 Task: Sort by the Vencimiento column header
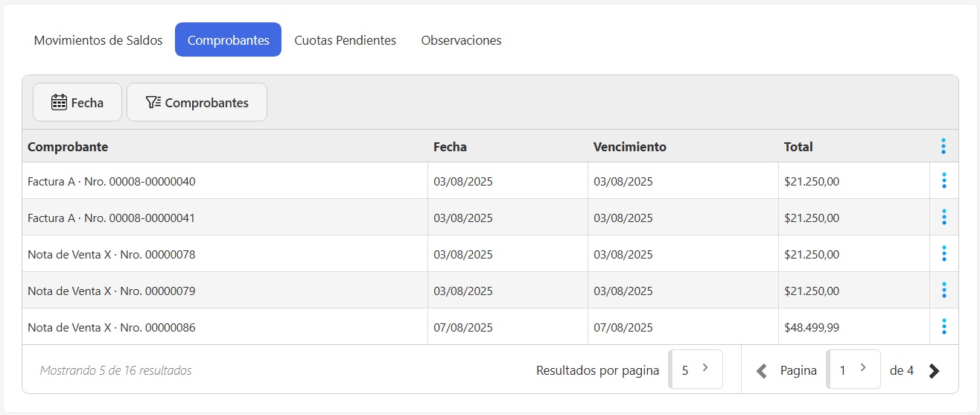(629, 147)
